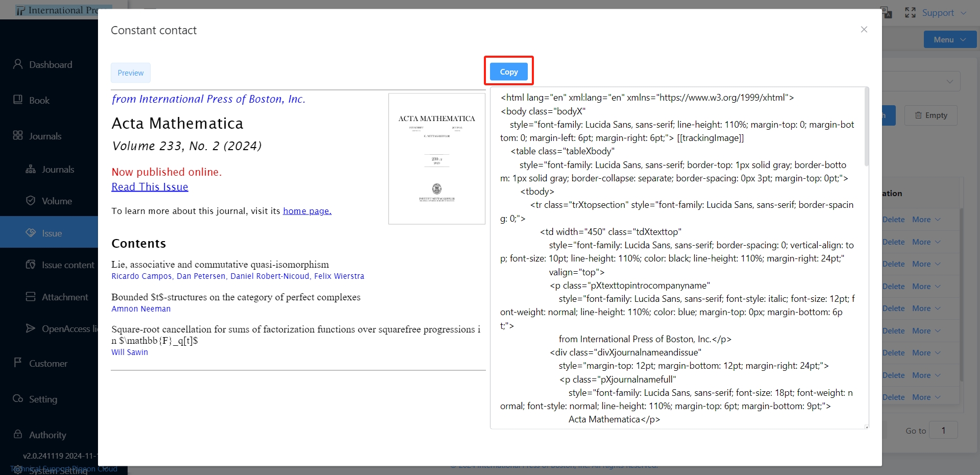980x475 pixels.
Task: Click the Volume shield icon
Action: tap(31, 201)
